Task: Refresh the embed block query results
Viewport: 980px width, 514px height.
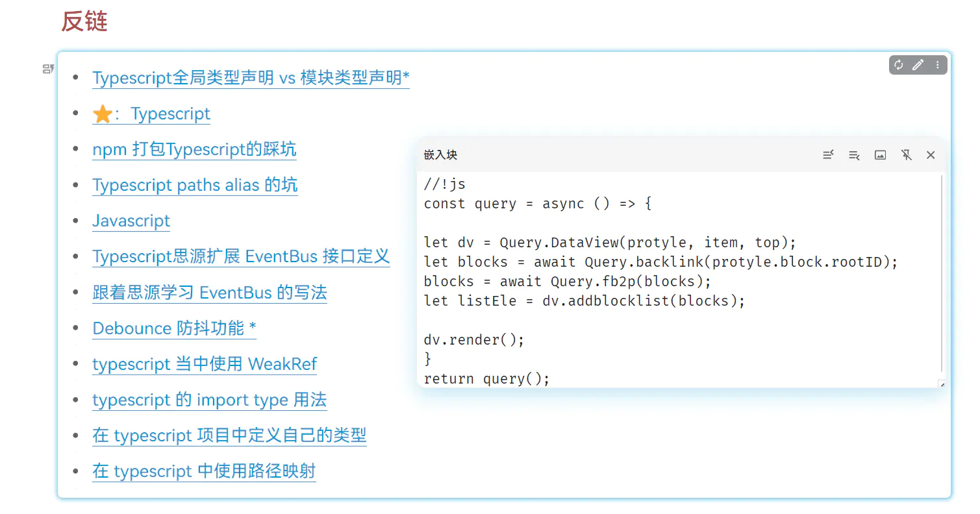Action: coord(899,65)
